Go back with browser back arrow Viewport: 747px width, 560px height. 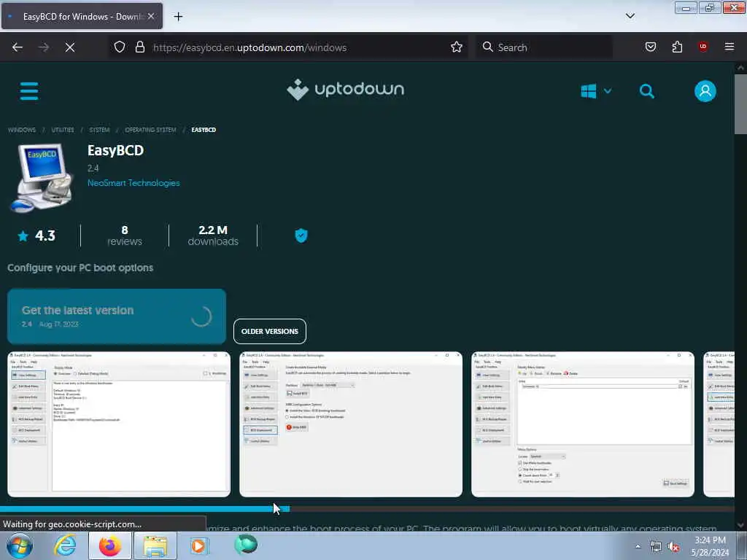tap(18, 47)
